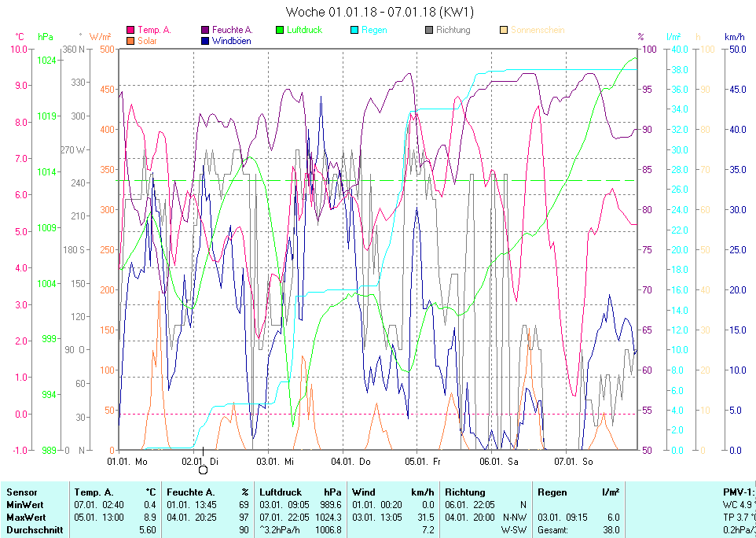Click the 'Wind' column header in table
The image size is (756, 538).
(x=364, y=492)
